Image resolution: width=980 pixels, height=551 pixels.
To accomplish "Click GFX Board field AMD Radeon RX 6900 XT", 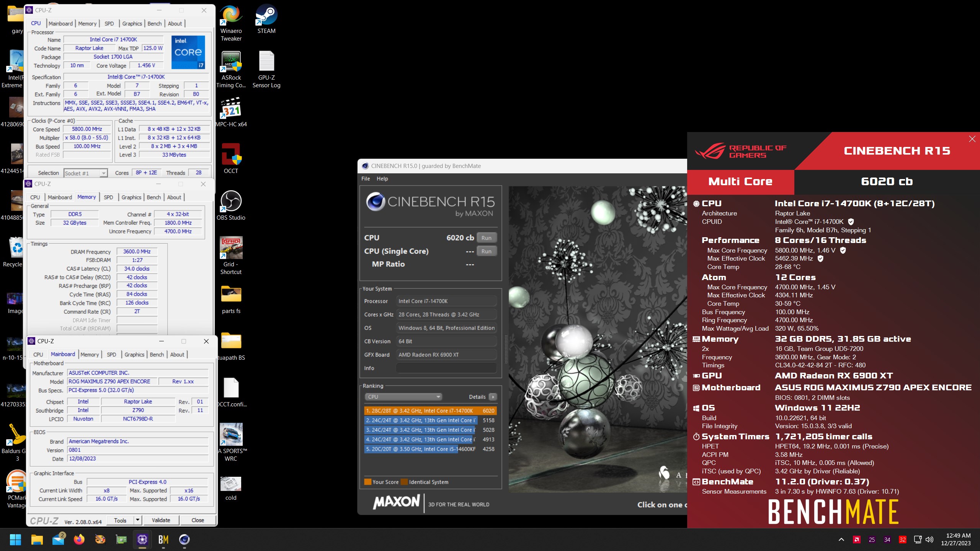I will [446, 355].
